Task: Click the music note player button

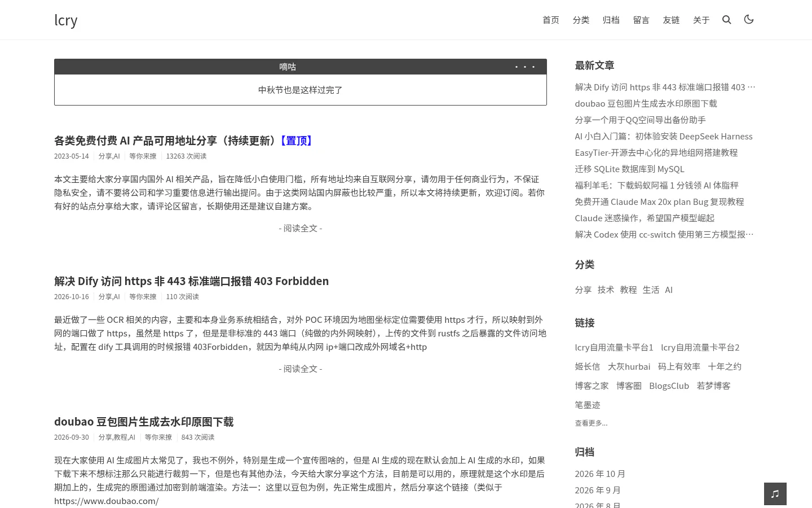Action: (775, 494)
